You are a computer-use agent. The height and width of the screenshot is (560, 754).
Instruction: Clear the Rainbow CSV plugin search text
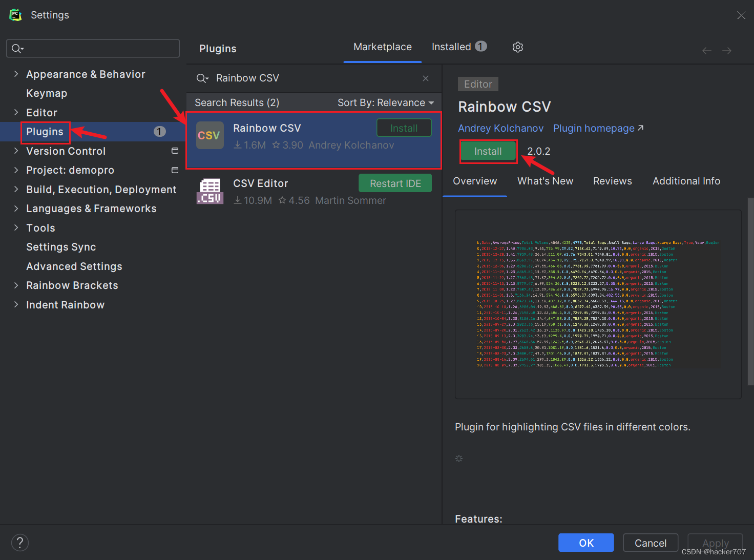[426, 78]
